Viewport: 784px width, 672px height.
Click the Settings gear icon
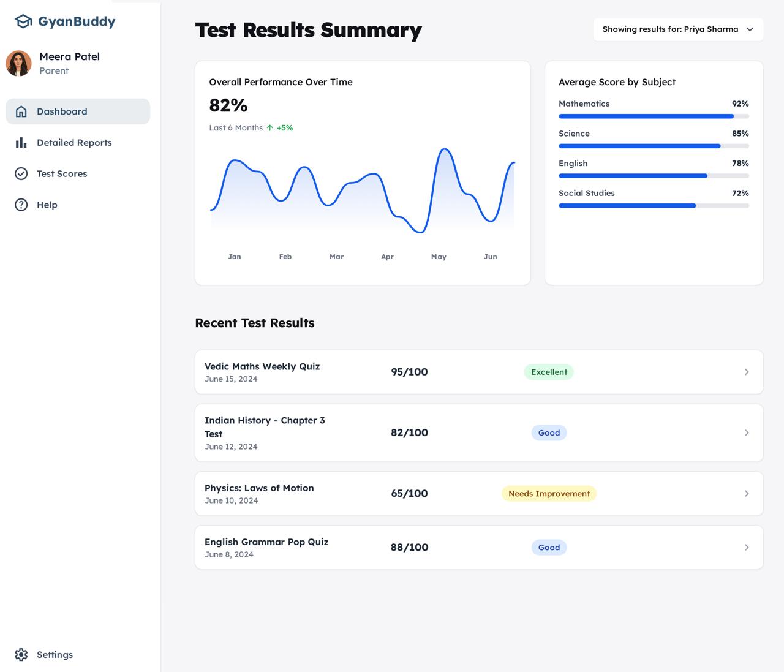pos(21,655)
